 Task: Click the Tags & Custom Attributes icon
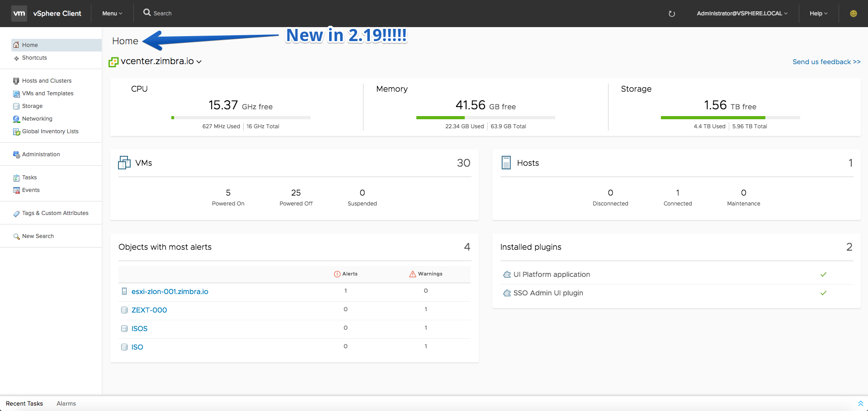click(16, 213)
